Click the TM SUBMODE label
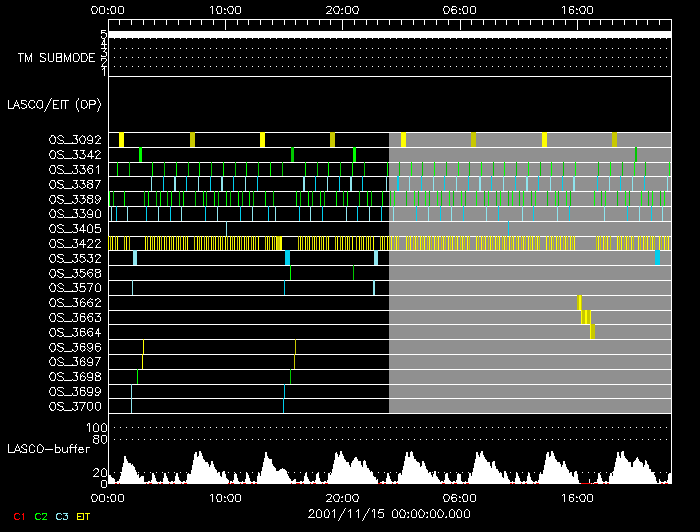 point(55,57)
